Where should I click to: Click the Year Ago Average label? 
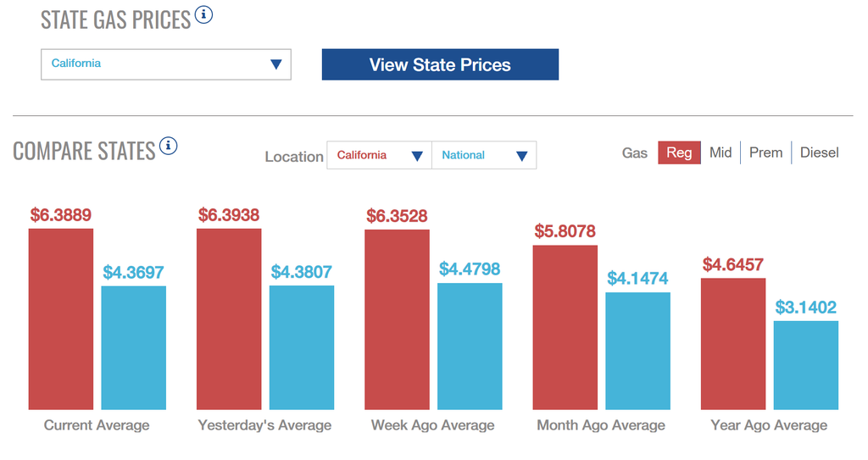click(x=770, y=425)
